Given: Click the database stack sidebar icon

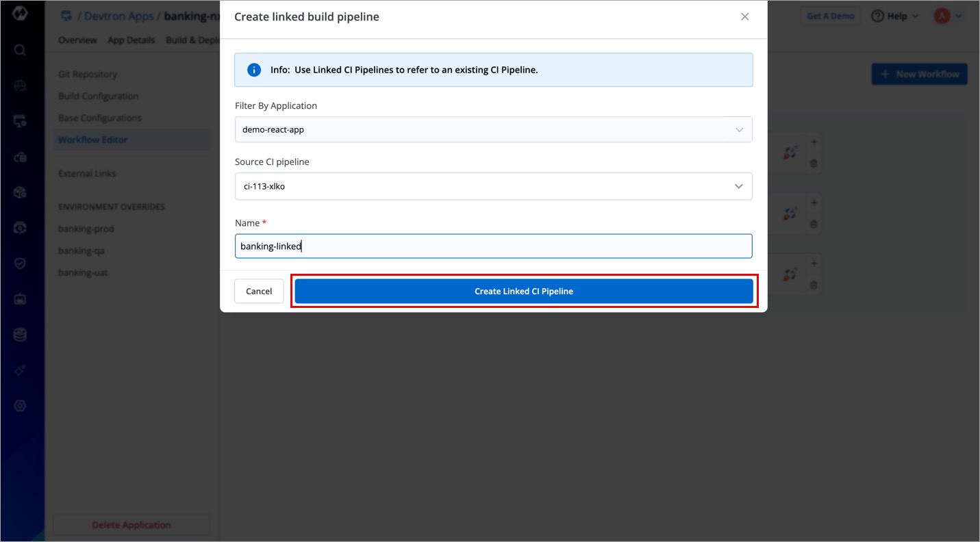Looking at the screenshot, I should pyautogui.click(x=20, y=335).
